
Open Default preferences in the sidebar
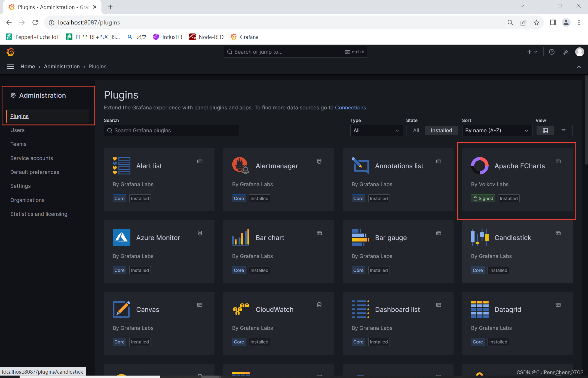(35, 172)
